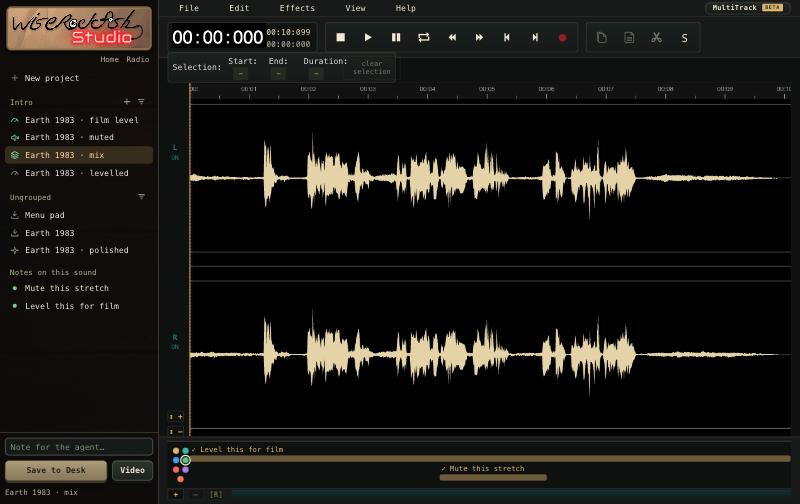Image resolution: width=800 pixels, height=504 pixels.
Task: Click the Wiserockfish Studio logo
Action: pyautogui.click(x=79, y=29)
